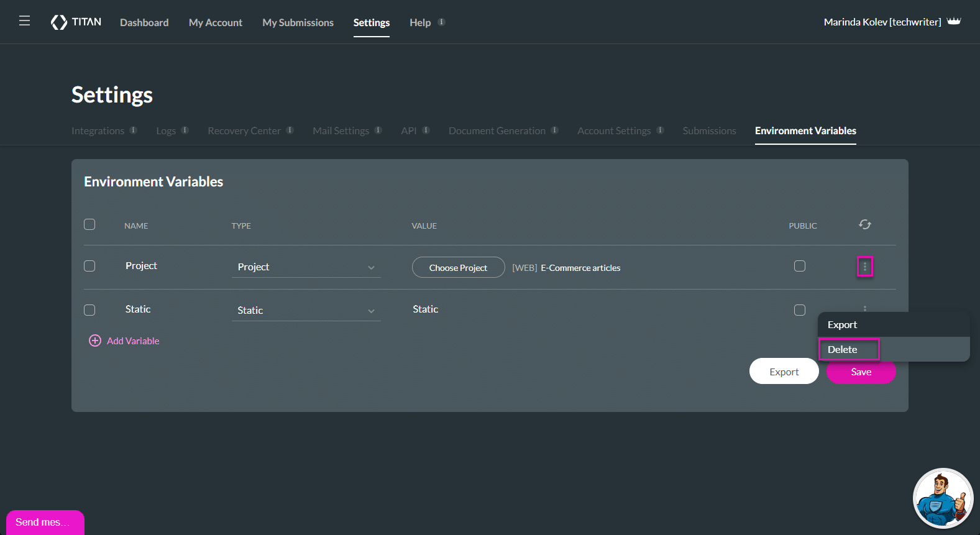980x535 pixels.
Task: Click the info icon next to Help
Action: 441,22
